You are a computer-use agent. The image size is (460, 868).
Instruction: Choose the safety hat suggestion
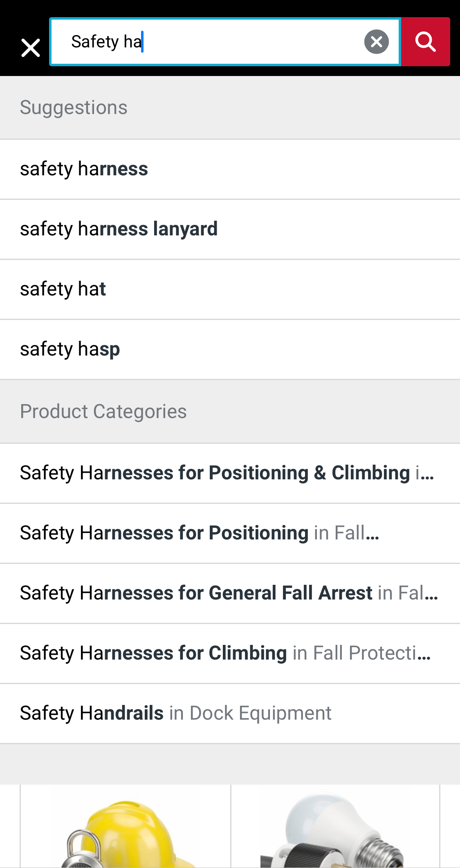pos(63,289)
